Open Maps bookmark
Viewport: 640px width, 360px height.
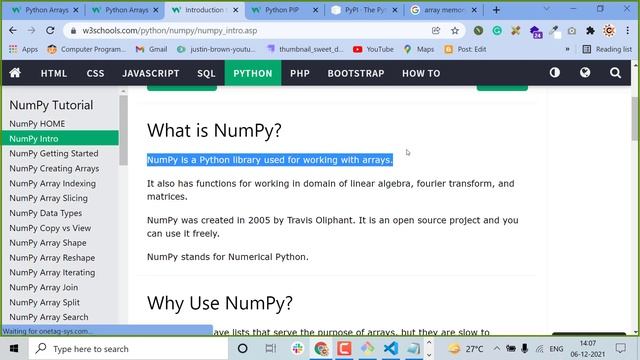[419, 49]
